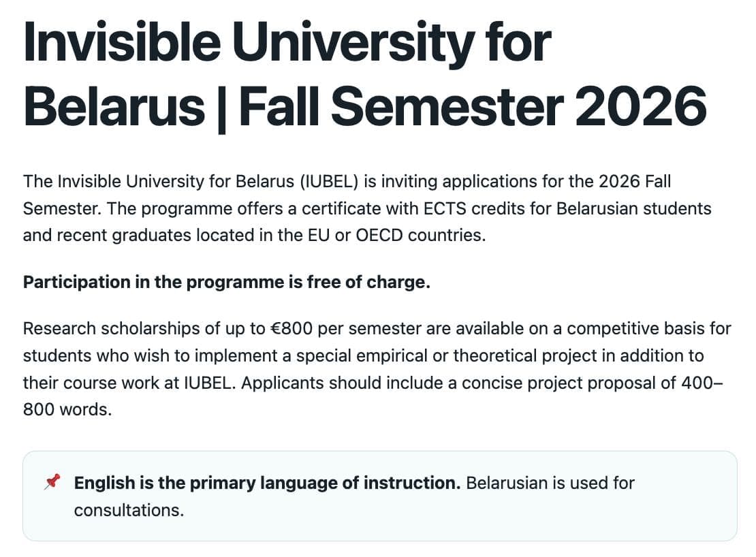Click the red pushpin icon in the callout
This screenshot has height=557, width=756.
tap(52, 481)
